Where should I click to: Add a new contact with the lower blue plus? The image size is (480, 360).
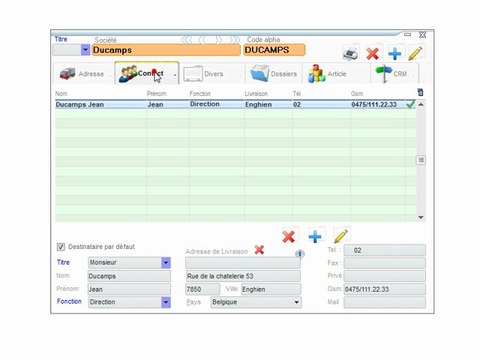[315, 236]
